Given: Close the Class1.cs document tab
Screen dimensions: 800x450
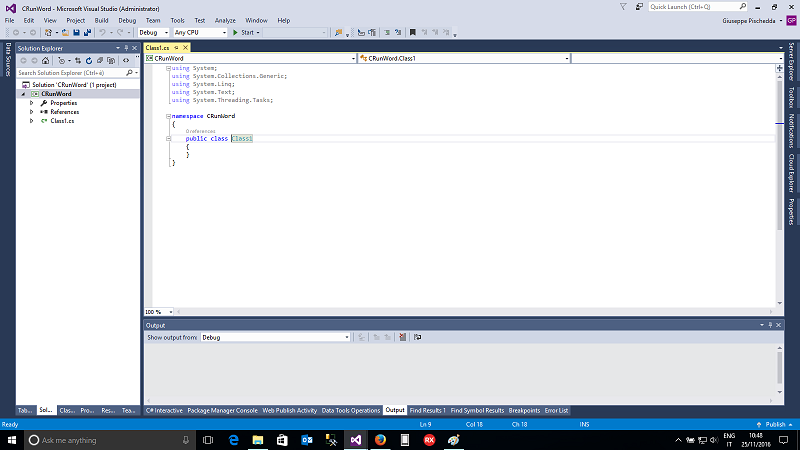Looking at the screenshot, I should [185, 48].
